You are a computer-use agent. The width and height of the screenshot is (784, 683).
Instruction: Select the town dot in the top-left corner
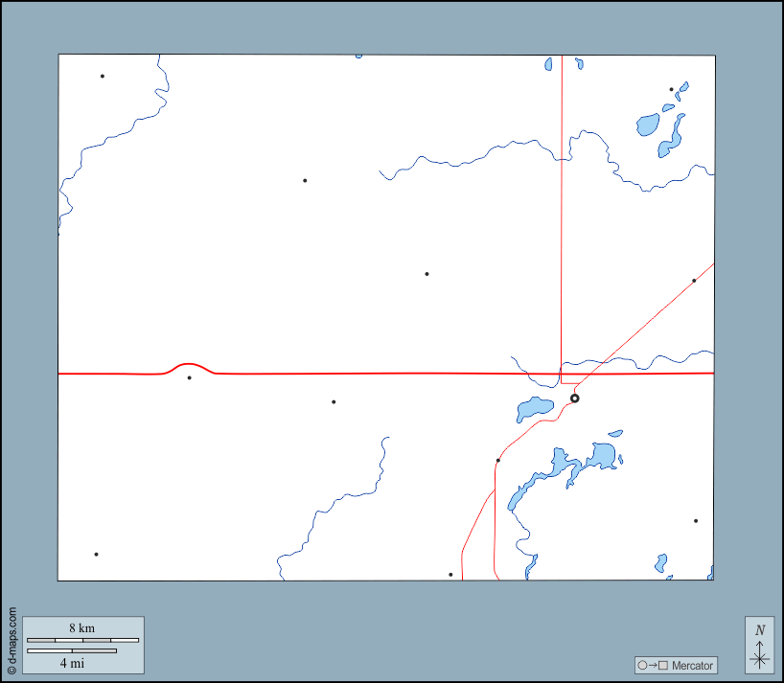click(102, 76)
